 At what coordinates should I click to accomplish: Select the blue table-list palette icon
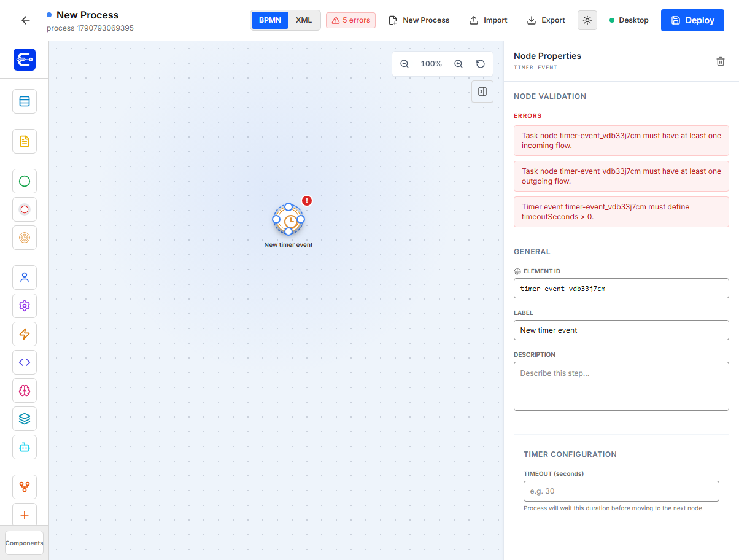pos(25,101)
